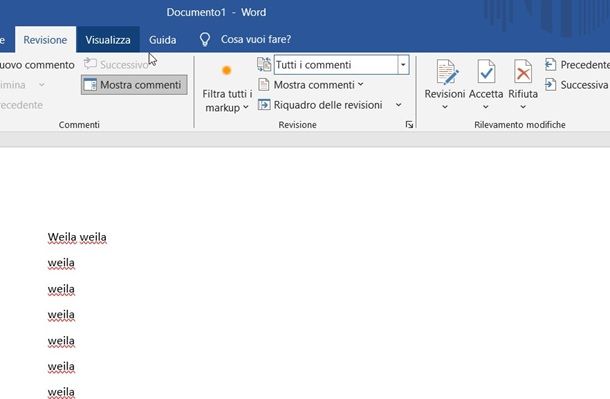The width and height of the screenshot is (610, 399).
Task: Click the Rilevamento modifiche group label
Action: tap(520, 125)
